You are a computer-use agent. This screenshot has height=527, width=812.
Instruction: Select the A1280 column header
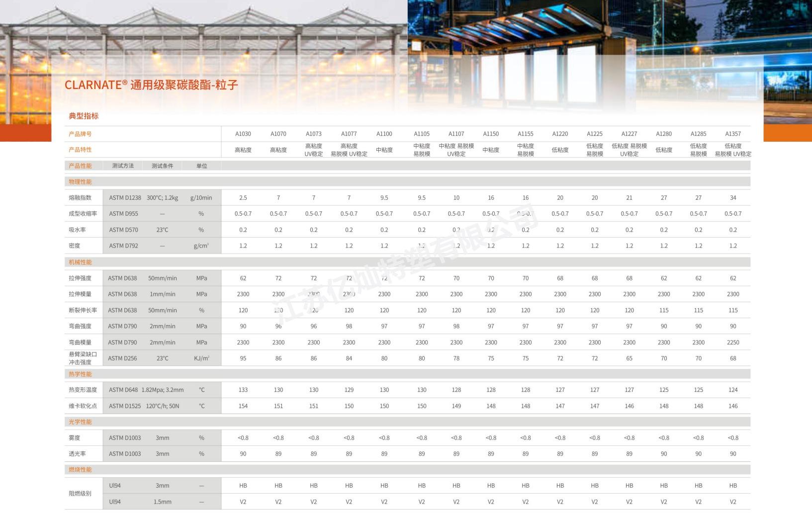[x=664, y=134]
